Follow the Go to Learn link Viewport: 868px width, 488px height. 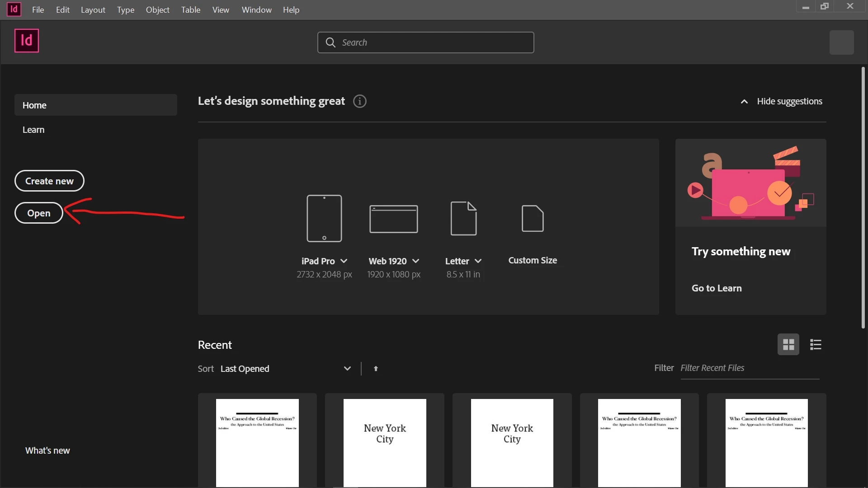[716, 288]
